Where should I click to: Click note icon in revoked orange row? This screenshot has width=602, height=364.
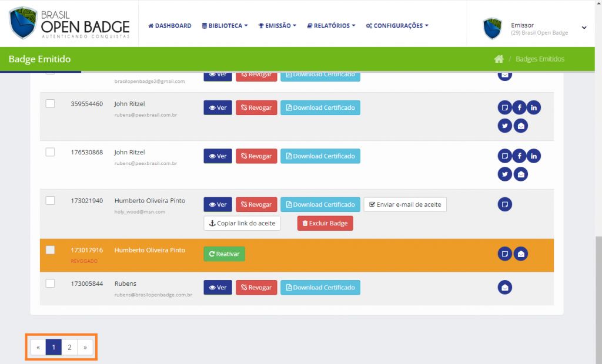click(x=504, y=254)
